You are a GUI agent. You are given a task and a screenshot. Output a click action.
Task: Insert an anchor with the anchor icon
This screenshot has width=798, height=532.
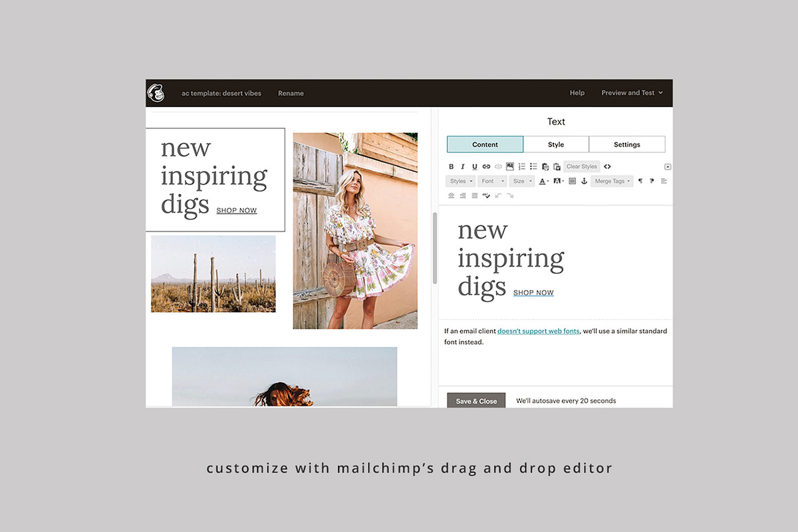[584, 181]
